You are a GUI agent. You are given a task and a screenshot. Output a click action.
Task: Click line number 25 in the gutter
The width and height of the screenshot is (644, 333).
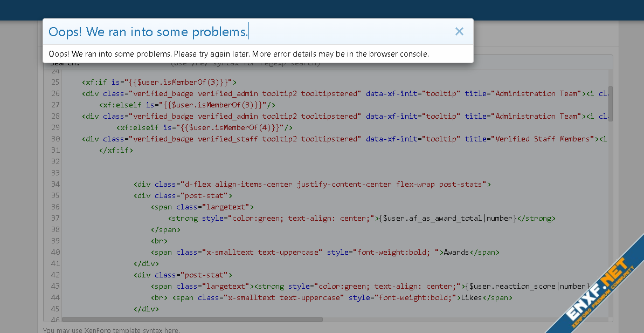point(56,82)
